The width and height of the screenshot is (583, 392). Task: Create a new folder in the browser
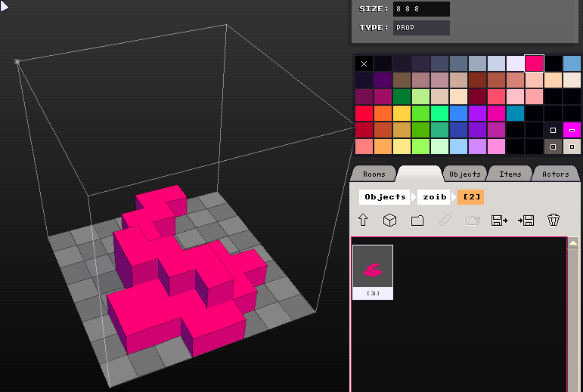click(x=417, y=221)
